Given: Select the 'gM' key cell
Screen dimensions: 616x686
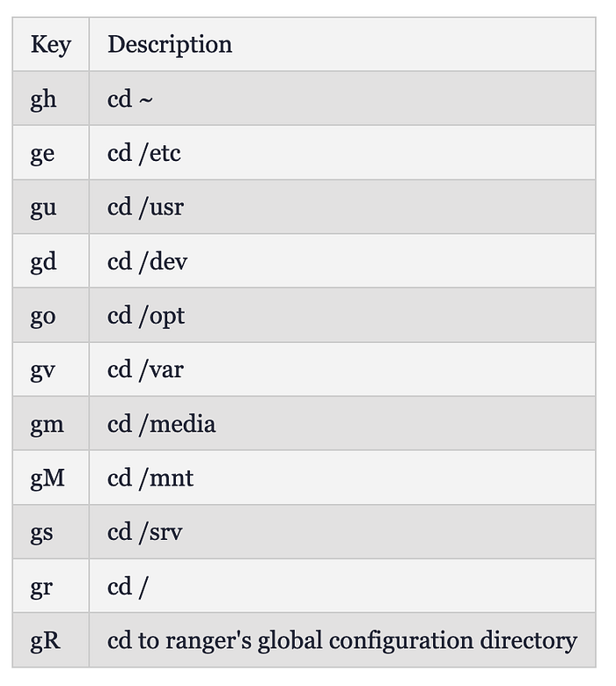Looking at the screenshot, I should click(48, 478).
